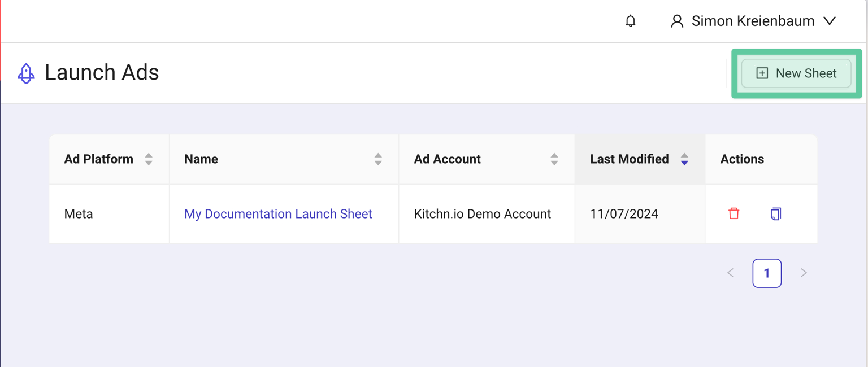Click the Meta platform cell
The height and width of the screenshot is (367, 868).
tap(79, 214)
